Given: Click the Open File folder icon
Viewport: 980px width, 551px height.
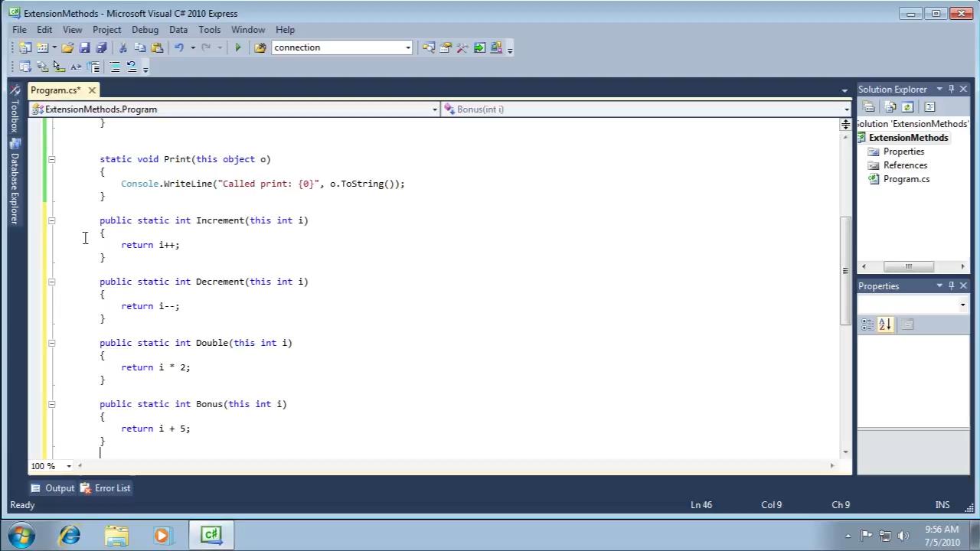Looking at the screenshot, I should 67,47.
